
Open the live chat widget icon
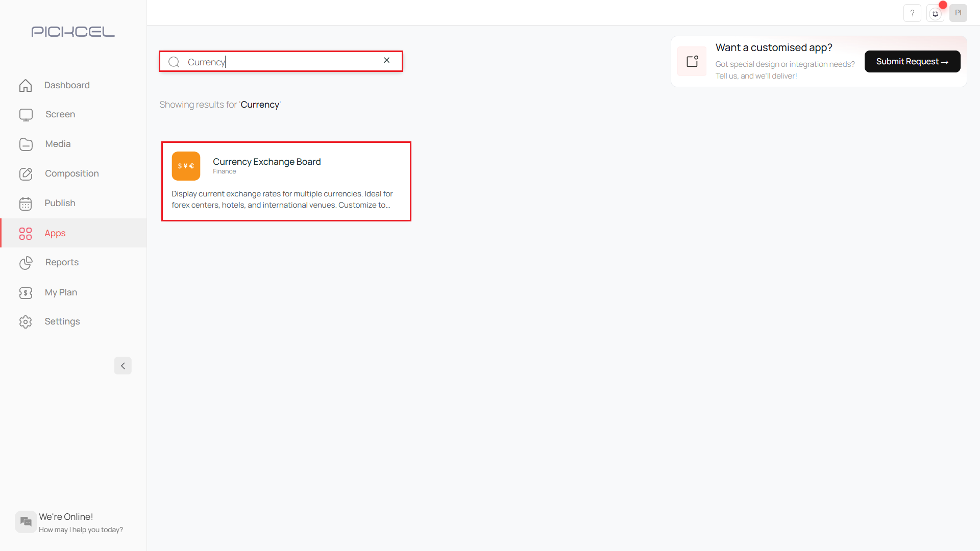[x=26, y=521]
